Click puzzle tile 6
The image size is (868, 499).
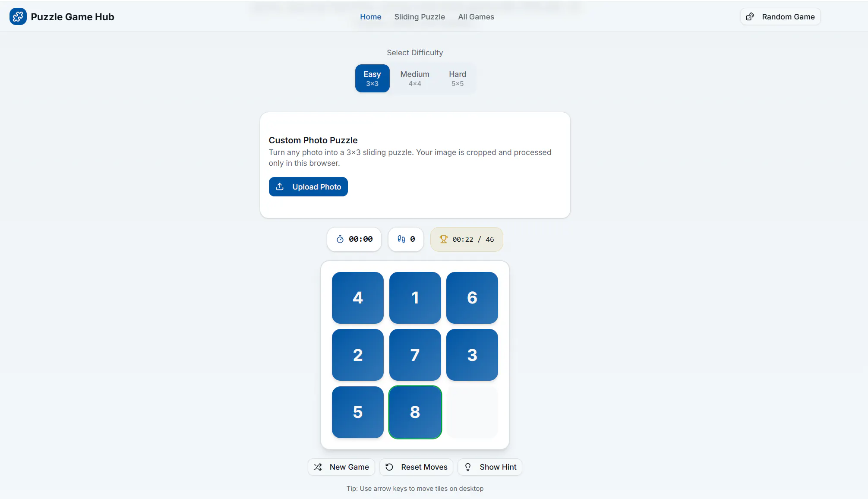pos(472,298)
